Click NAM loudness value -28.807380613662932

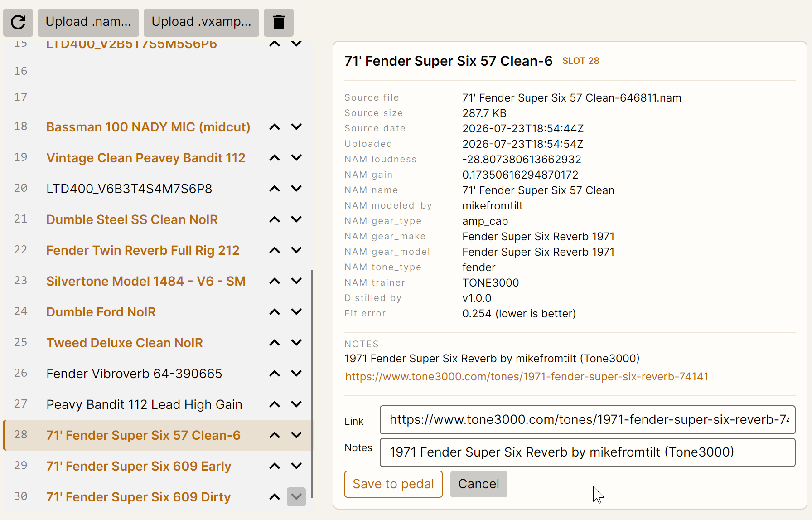point(522,160)
